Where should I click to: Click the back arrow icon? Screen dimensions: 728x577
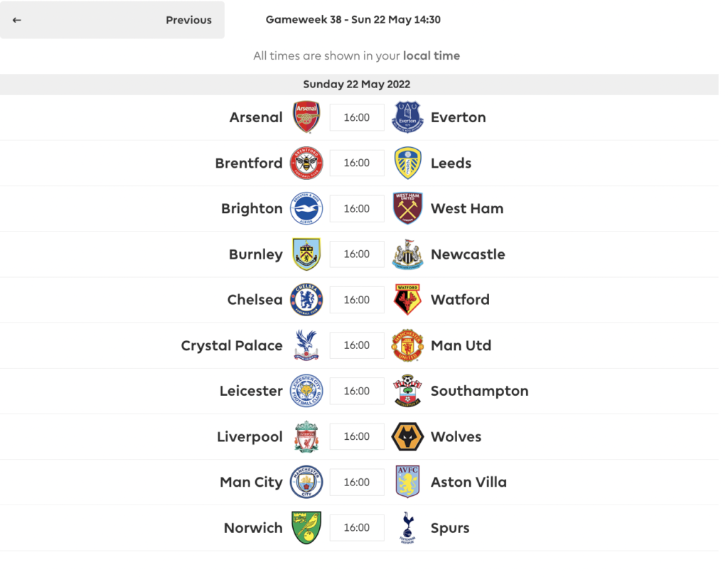pyautogui.click(x=16, y=20)
